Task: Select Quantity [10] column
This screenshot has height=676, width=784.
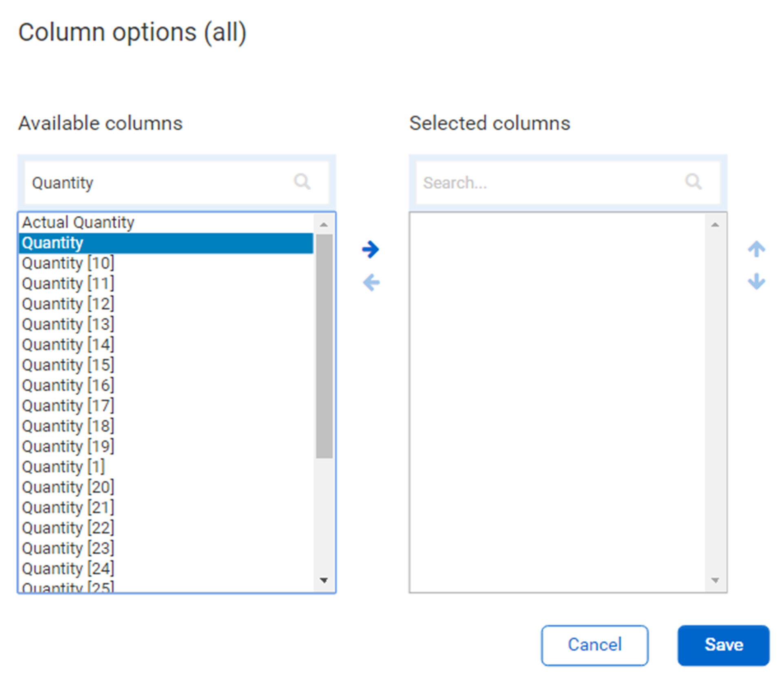Action: click(68, 263)
